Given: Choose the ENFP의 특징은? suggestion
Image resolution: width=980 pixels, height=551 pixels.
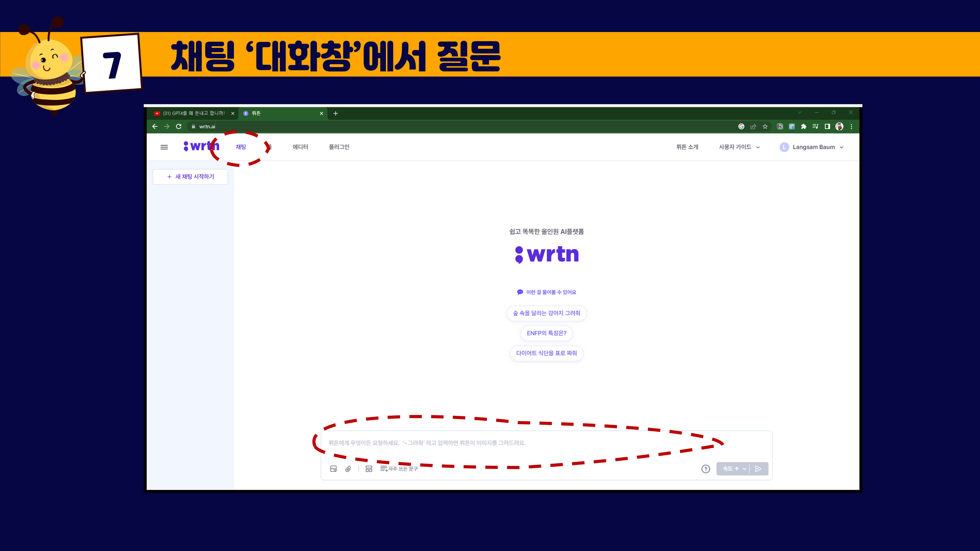Looking at the screenshot, I should [546, 333].
